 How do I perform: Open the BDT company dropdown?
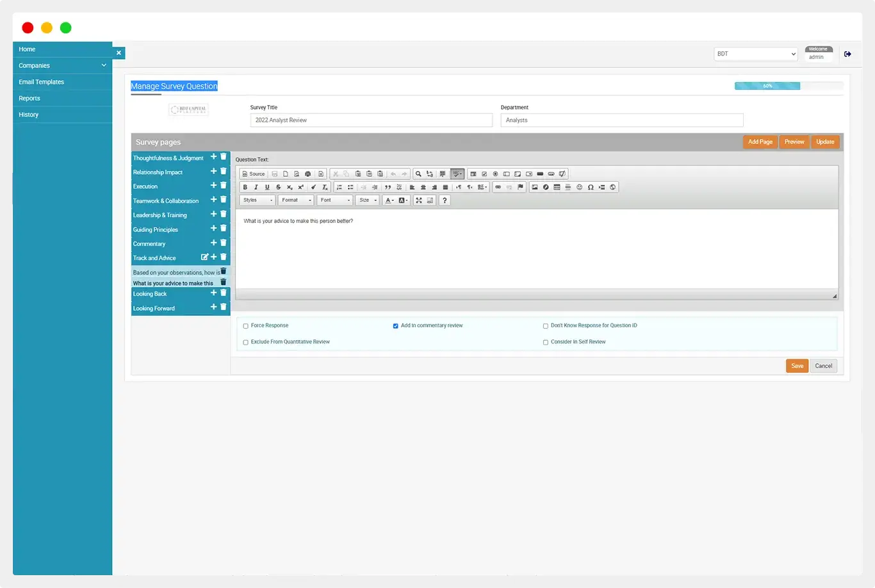coord(755,54)
